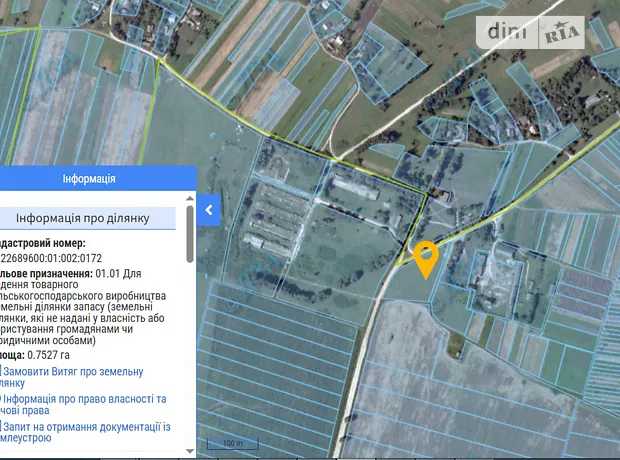This screenshot has height=460, width=620.
Task: Collapse the information side panel arrow
Action: click(x=209, y=210)
